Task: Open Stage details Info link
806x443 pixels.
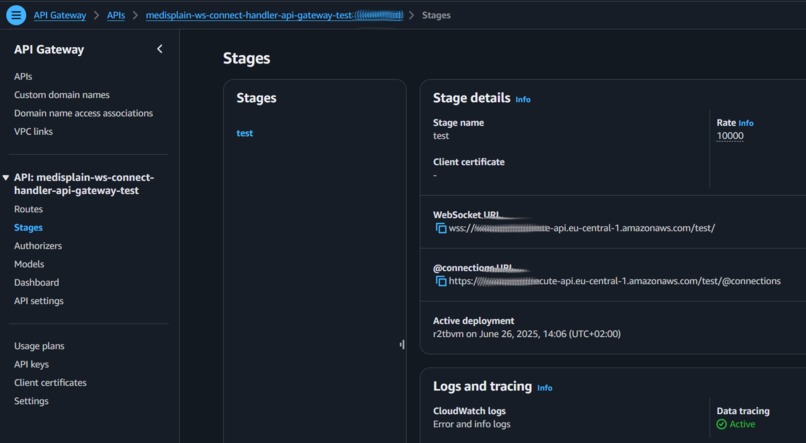Action: tap(523, 100)
